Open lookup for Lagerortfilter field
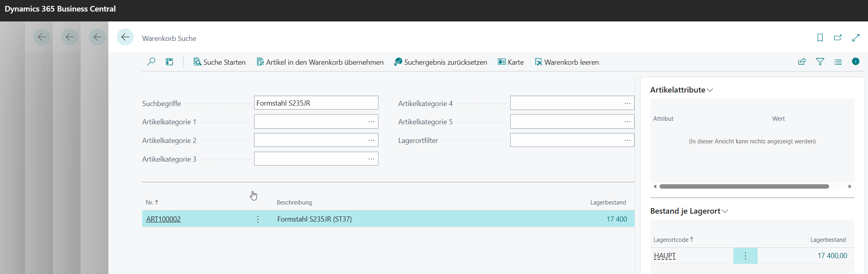The height and width of the screenshot is (274, 868). click(x=627, y=140)
